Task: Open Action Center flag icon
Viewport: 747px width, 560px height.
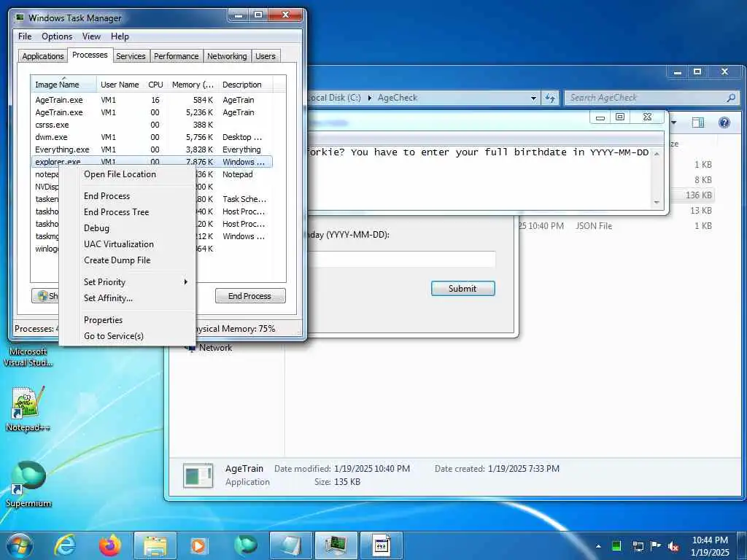Action: point(656,546)
